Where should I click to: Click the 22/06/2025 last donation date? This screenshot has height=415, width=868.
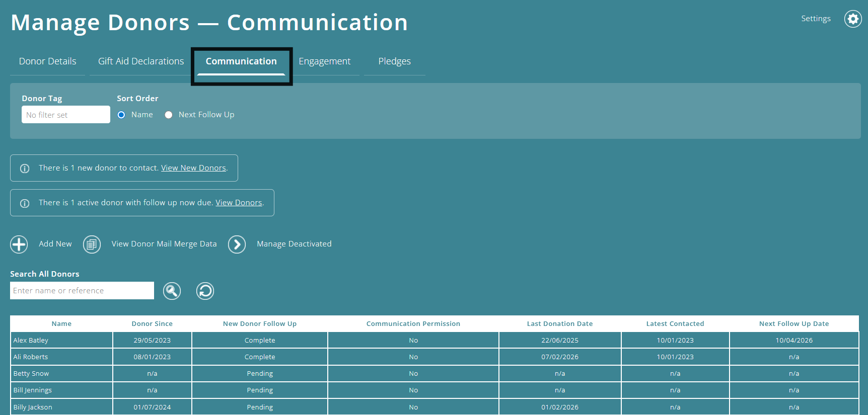560,341
